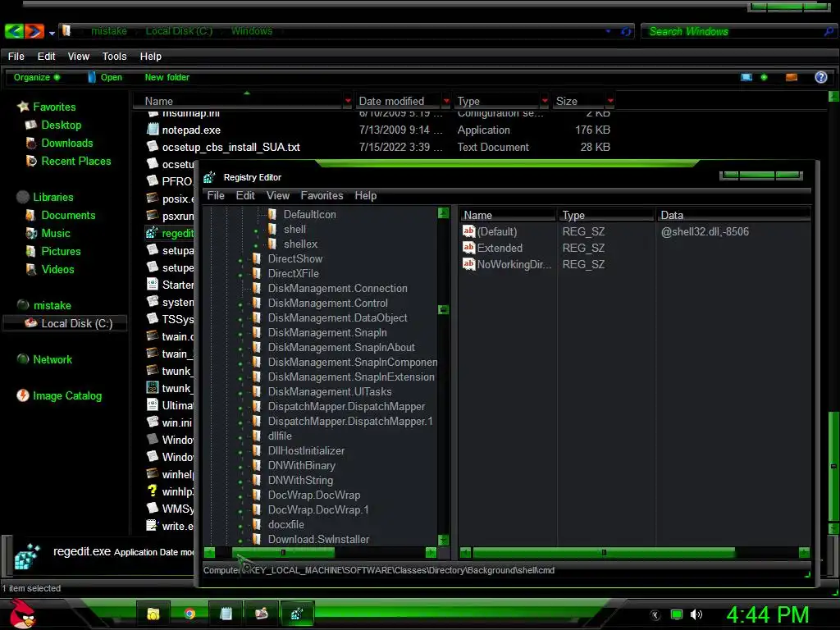Toggle the preview pane icon in Explorer toolbar

coord(792,77)
